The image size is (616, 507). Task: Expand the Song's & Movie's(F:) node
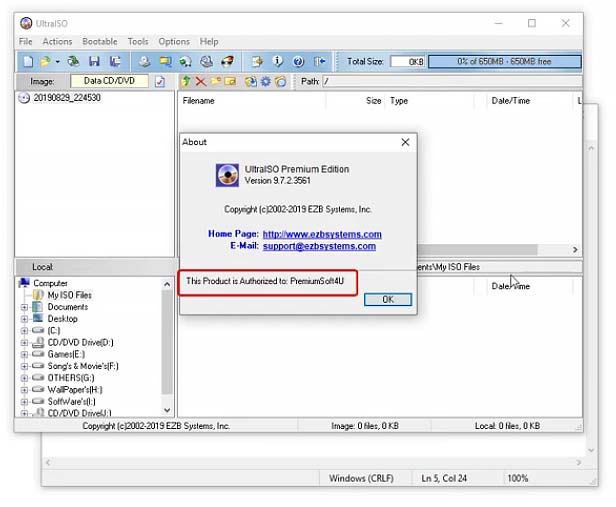24,366
